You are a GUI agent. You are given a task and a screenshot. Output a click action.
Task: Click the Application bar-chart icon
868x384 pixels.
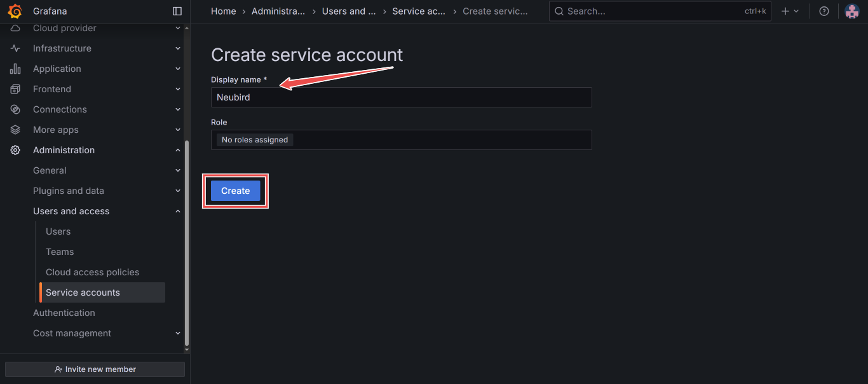click(14, 69)
